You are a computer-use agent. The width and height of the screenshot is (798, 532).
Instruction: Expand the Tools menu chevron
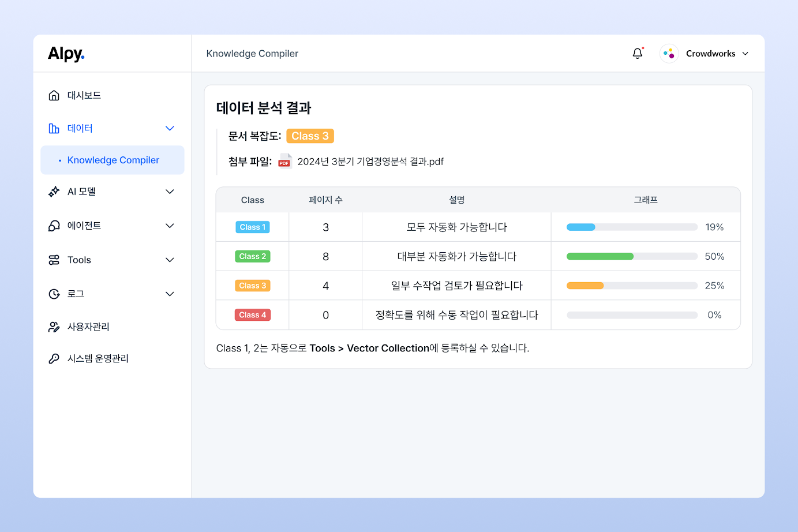click(x=170, y=260)
